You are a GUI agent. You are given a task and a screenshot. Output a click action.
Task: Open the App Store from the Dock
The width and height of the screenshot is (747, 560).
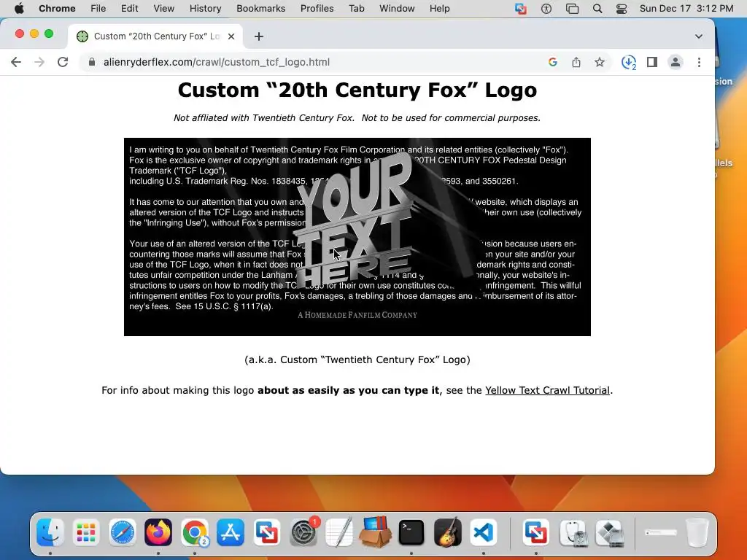(231, 532)
